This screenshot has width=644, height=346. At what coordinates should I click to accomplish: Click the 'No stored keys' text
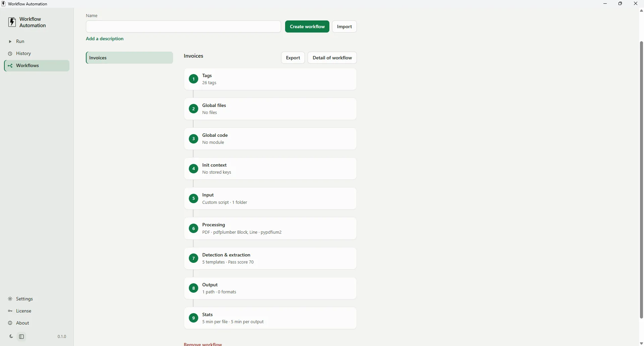(x=217, y=172)
